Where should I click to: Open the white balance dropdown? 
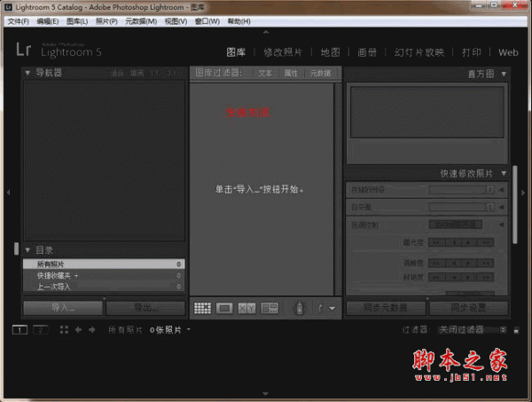(x=461, y=207)
